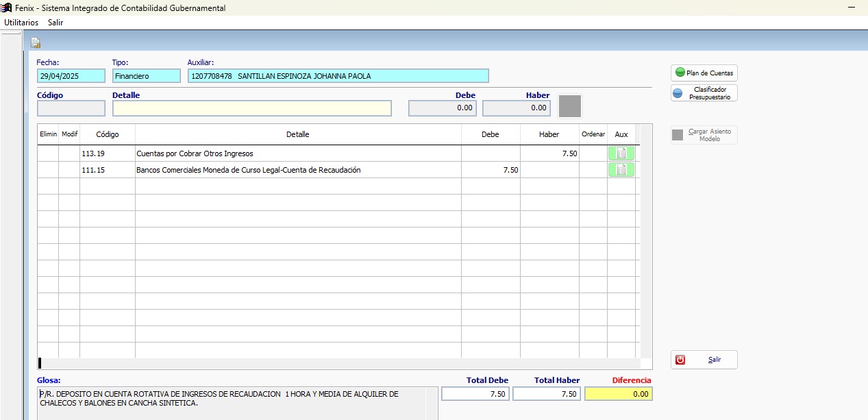Click the yellow Detalle input field
This screenshot has height=420, width=868.
(x=251, y=108)
